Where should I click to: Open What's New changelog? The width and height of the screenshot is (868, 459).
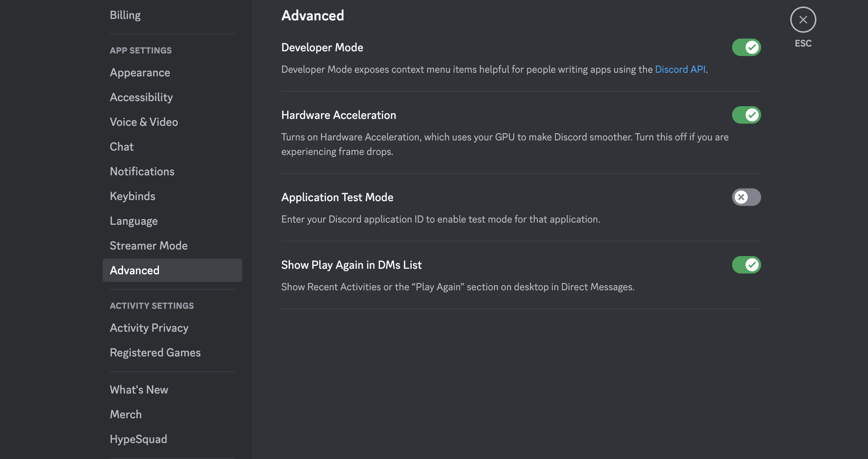click(x=139, y=390)
